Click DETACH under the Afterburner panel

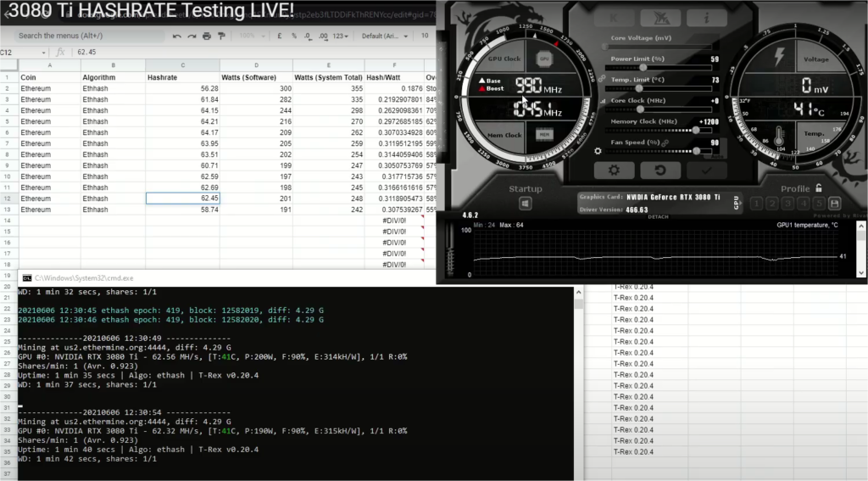(x=658, y=216)
